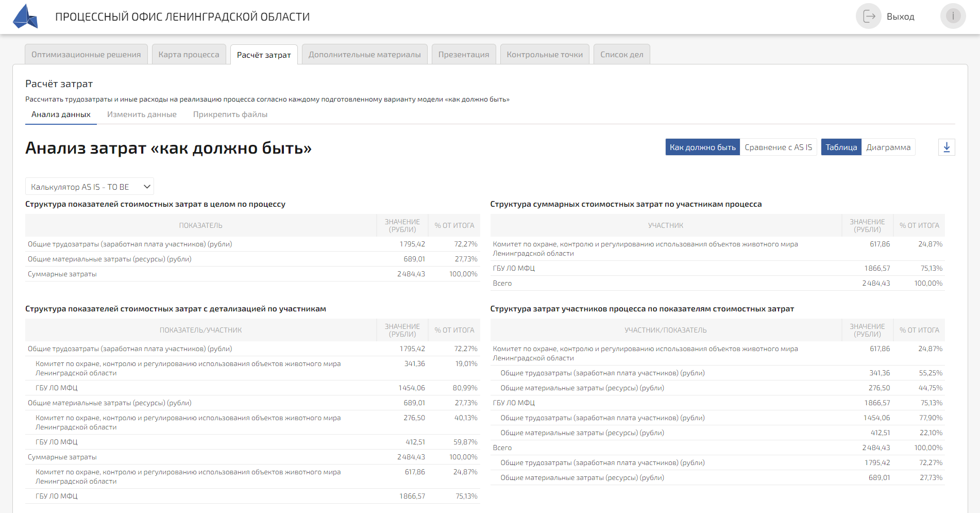Click the percentage 22,10%

[931, 433]
